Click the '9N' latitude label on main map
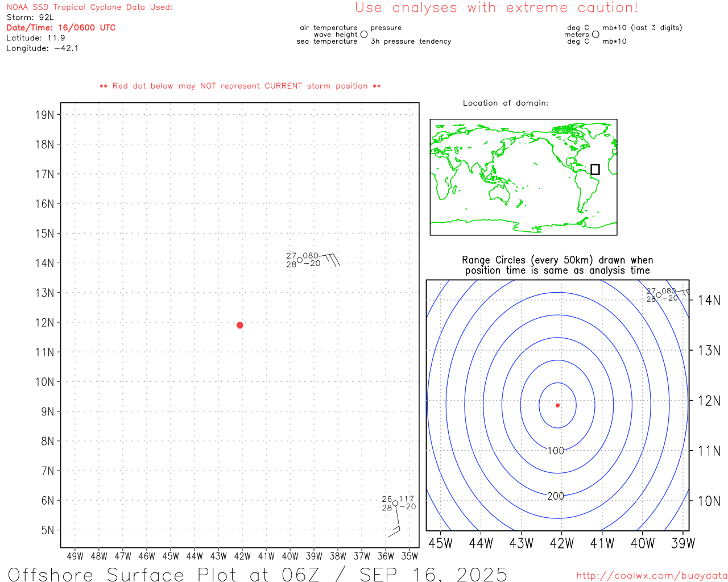The width and height of the screenshot is (728, 582). [x=48, y=411]
